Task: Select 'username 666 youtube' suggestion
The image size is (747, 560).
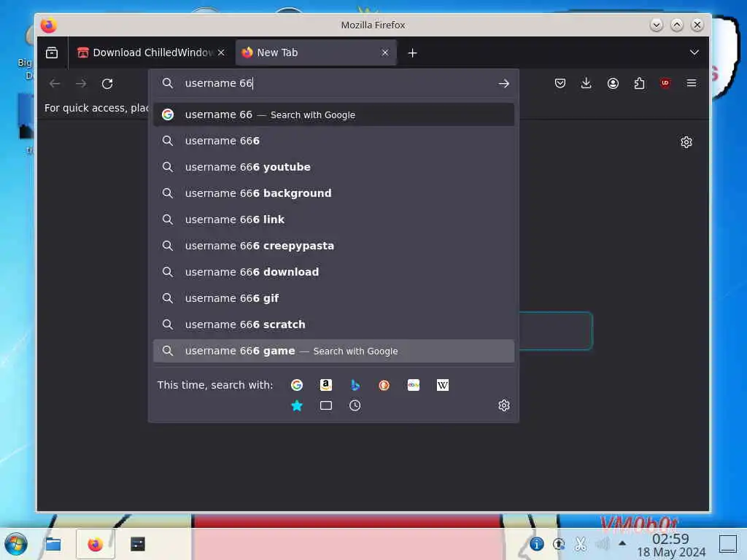Action: pyautogui.click(x=333, y=167)
